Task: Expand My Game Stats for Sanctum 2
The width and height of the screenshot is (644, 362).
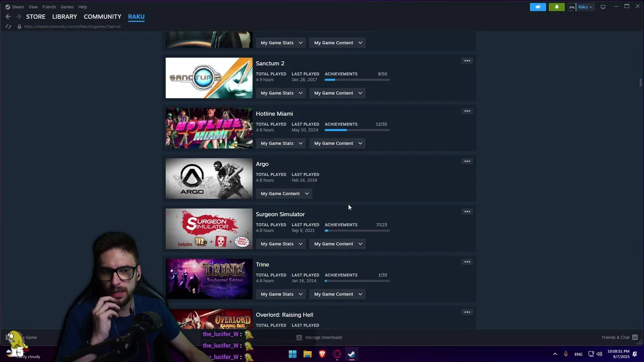Action: point(282,93)
